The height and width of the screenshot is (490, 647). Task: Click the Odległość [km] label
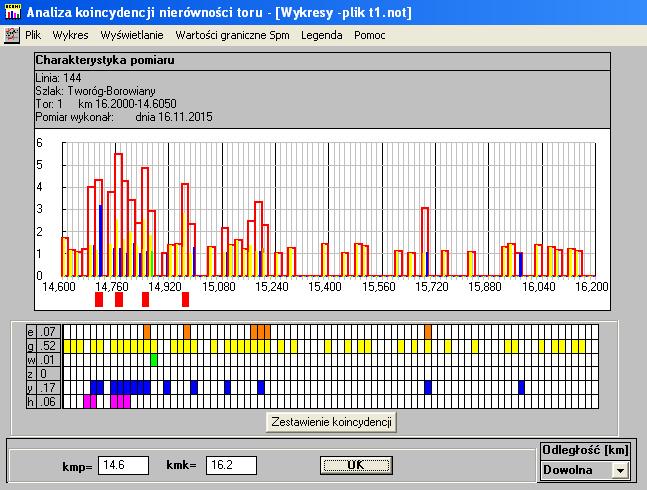(x=586, y=450)
